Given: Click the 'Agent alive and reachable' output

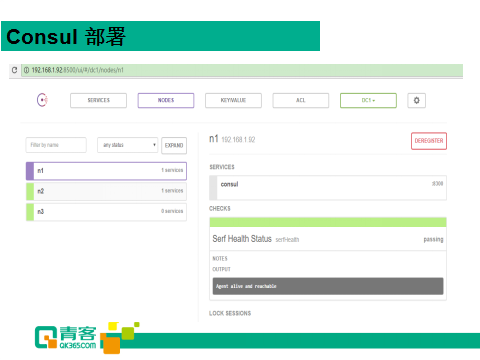Looking at the screenshot, I should point(328,286).
